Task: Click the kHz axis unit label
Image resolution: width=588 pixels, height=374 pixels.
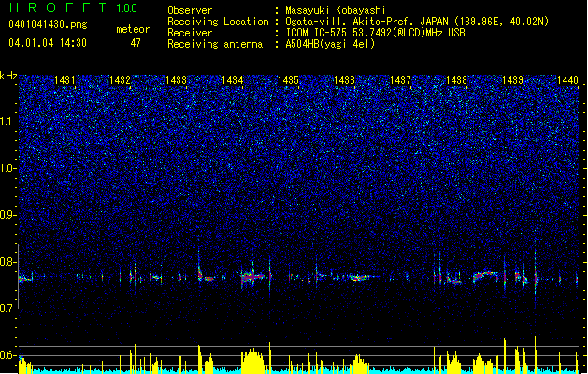Action: tap(8, 76)
